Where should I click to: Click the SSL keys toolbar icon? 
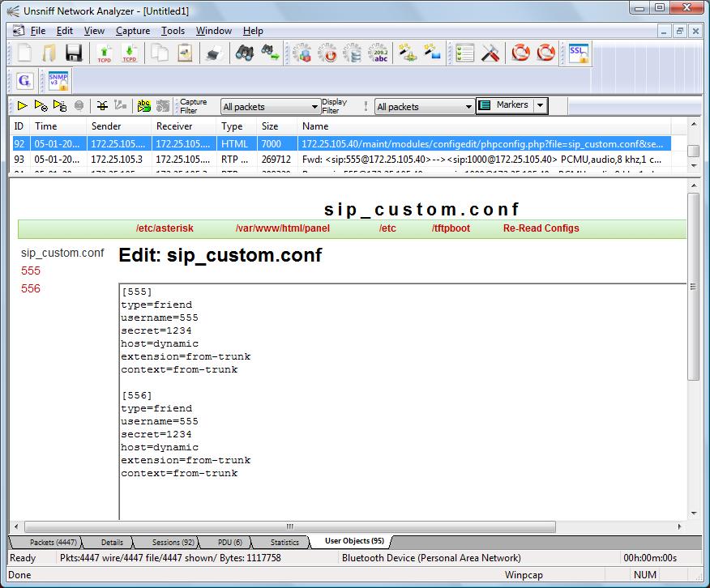(x=578, y=53)
